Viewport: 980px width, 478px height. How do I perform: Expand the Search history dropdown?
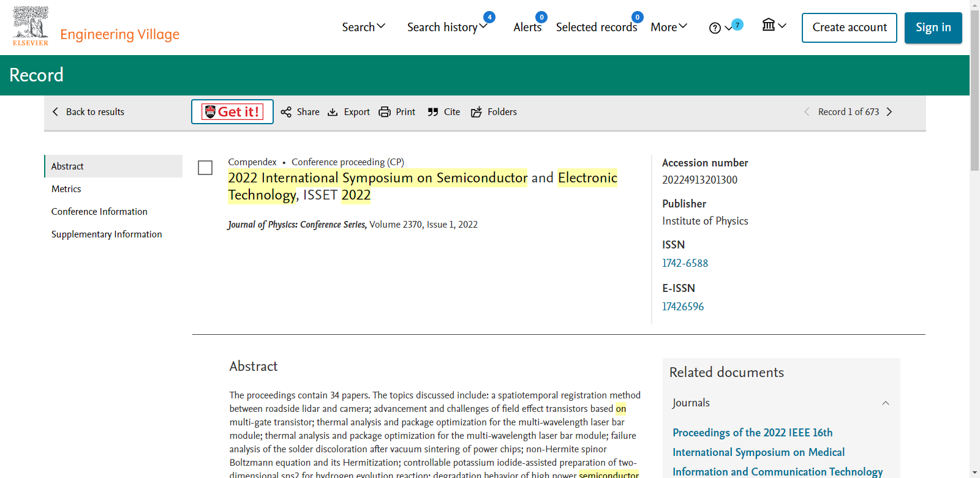click(447, 27)
